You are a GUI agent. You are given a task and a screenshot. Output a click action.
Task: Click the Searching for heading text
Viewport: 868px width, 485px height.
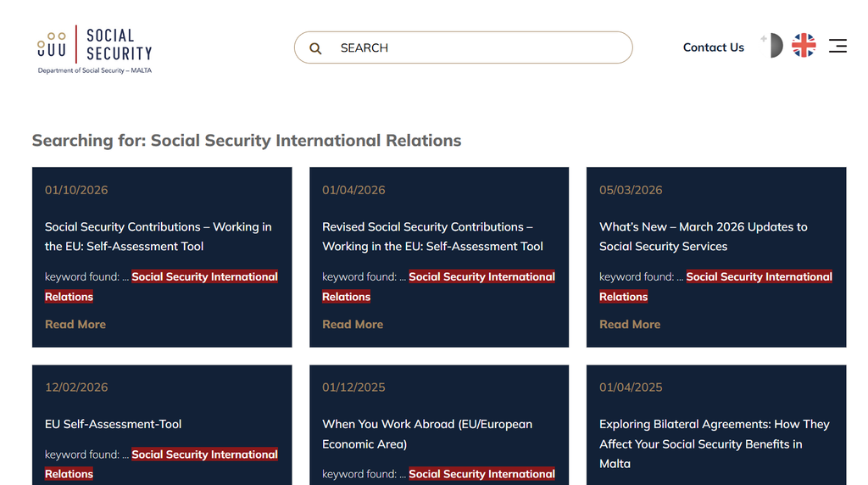pos(247,141)
